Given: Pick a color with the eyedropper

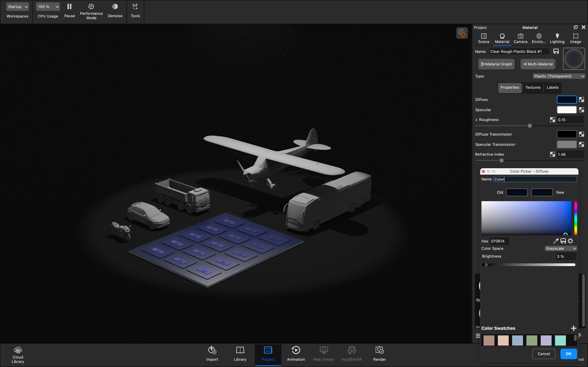Looking at the screenshot, I should point(555,241).
